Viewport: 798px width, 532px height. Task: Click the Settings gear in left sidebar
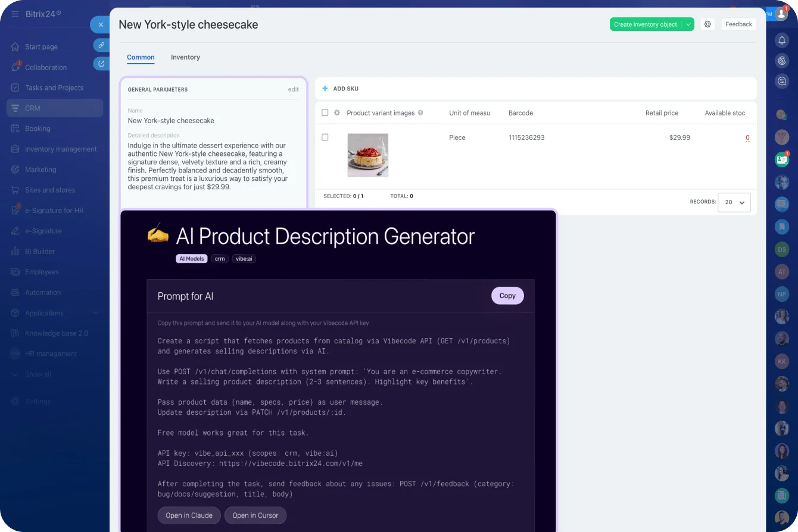tap(15, 401)
